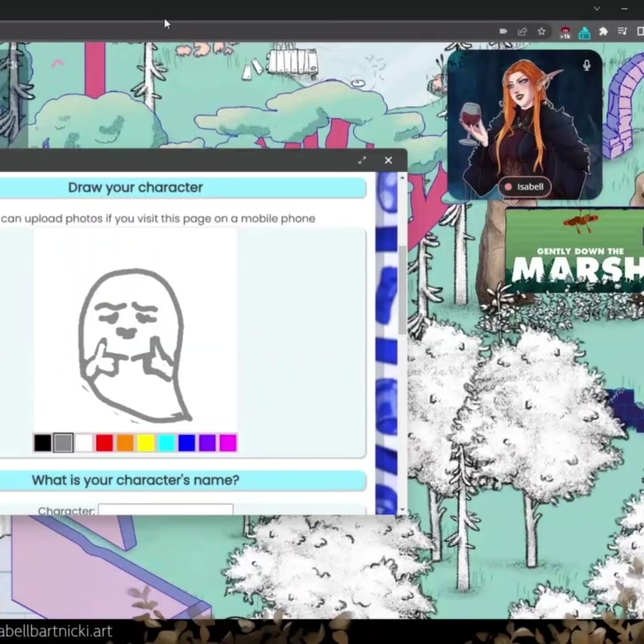Click the dialog scroll up arrow
The width and height of the screenshot is (644, 644).
(402, 178)
